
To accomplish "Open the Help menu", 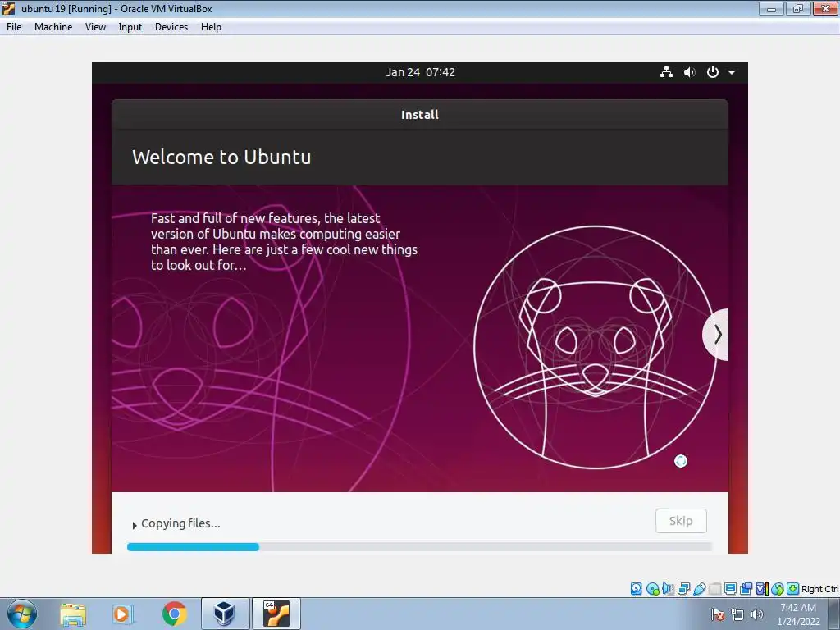I will pyautogui.click(x=211, y=27).
